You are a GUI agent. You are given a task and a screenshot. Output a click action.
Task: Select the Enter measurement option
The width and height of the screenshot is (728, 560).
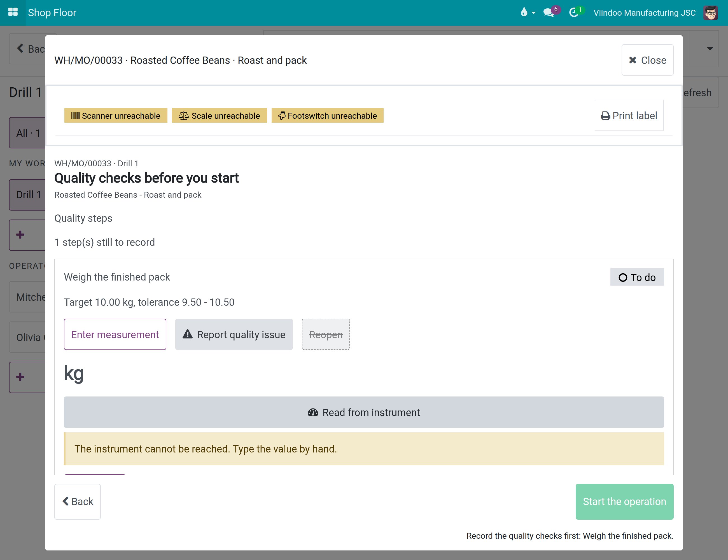click(x=115, y=334)
